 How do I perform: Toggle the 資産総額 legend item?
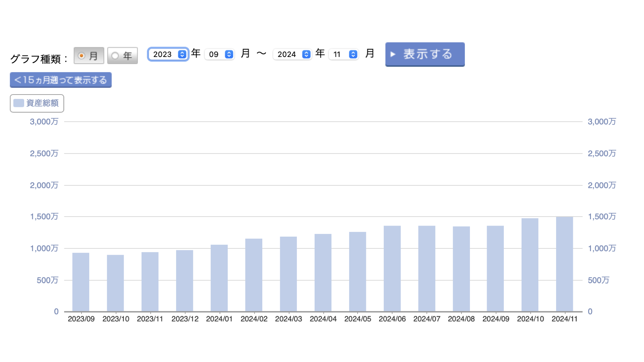pyautogui.click(x=37, y=103)
